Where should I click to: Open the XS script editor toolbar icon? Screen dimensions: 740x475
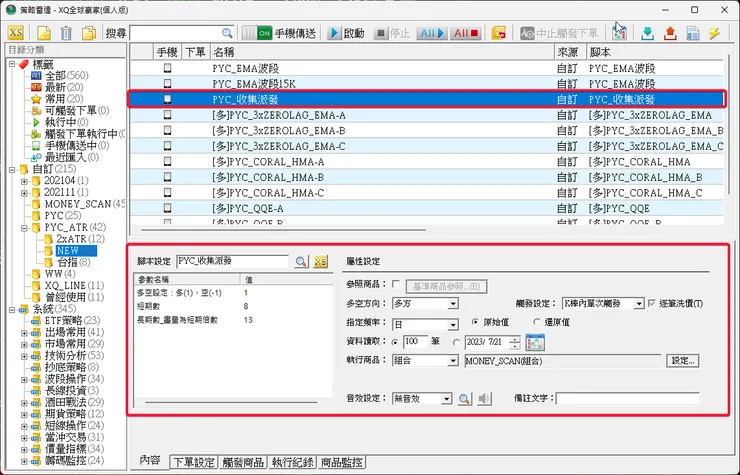point(16,33)
